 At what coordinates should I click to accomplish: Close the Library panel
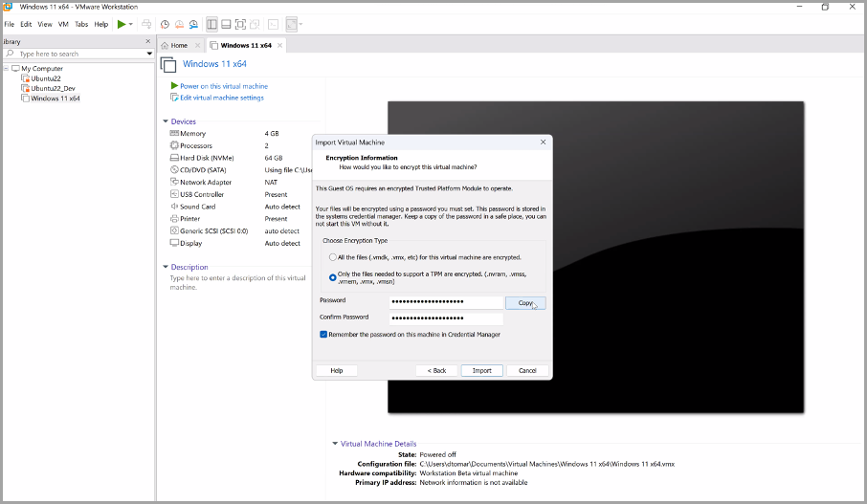(147, 41)
